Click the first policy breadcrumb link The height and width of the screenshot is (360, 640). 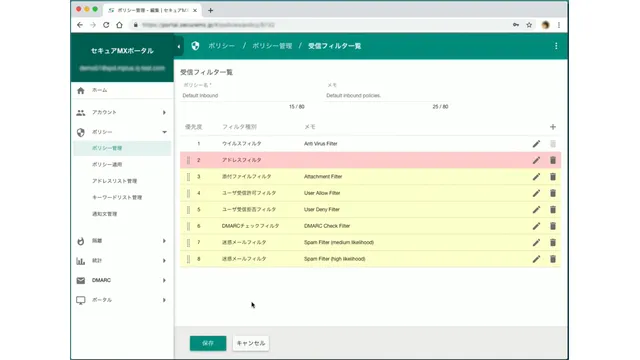pos(222,46)
